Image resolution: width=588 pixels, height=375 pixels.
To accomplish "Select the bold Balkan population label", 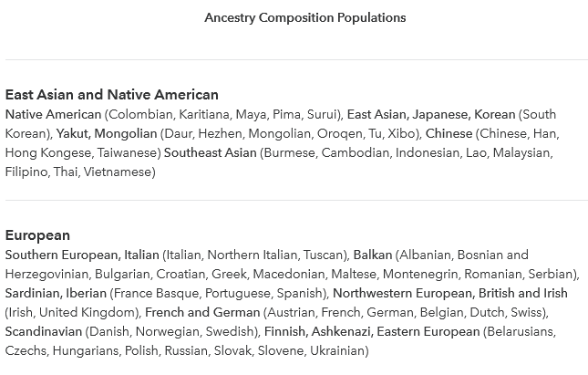I will click(373, 255).
